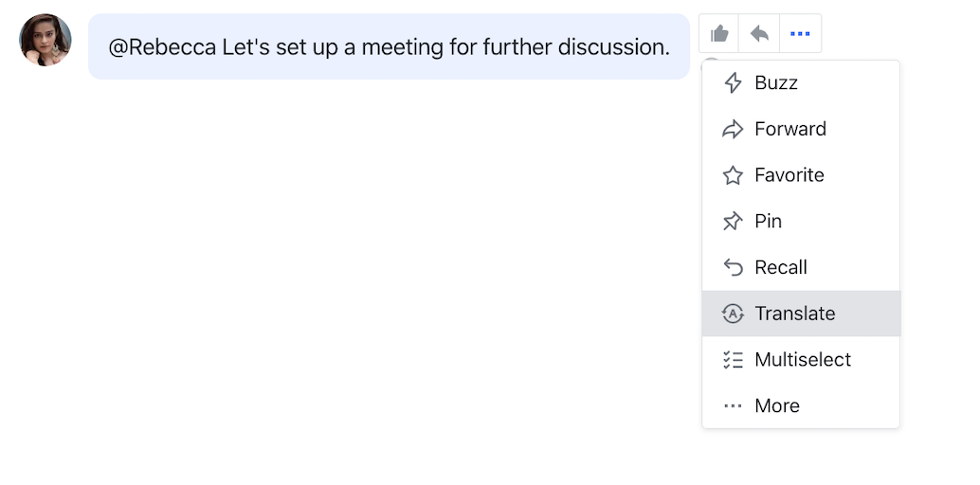Select the Buzz text label in menu

(x=776, y=82)
